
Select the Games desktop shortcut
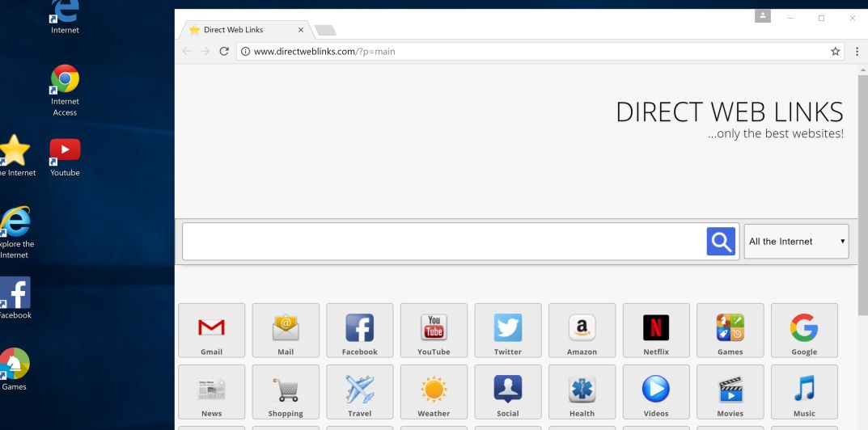click(15, 369)
